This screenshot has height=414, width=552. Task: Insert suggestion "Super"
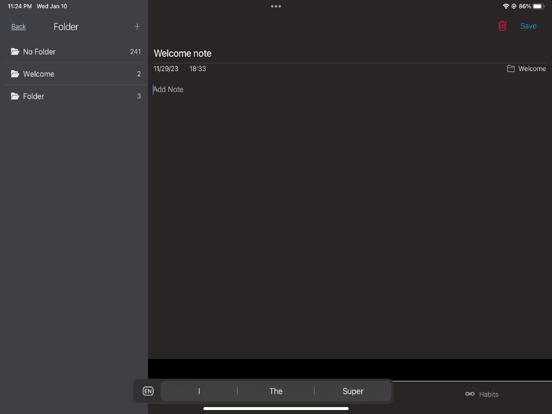coord(353,391)
